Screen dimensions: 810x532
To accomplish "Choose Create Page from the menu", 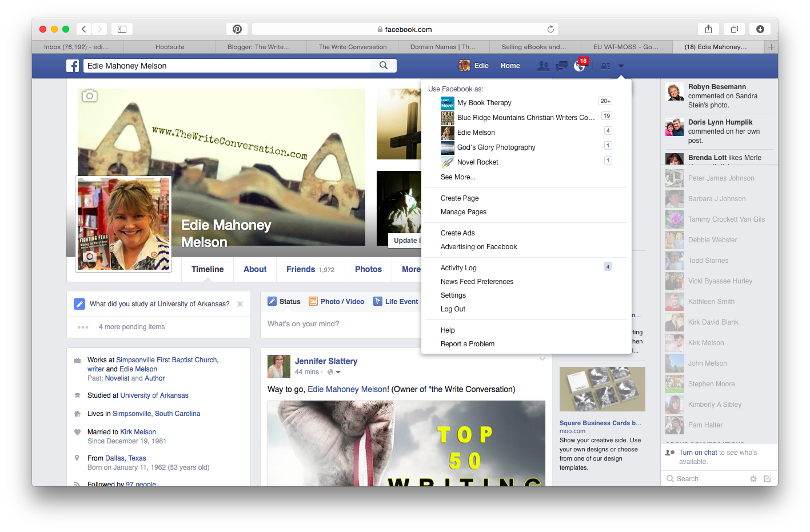I will click(x=460, y=198).
